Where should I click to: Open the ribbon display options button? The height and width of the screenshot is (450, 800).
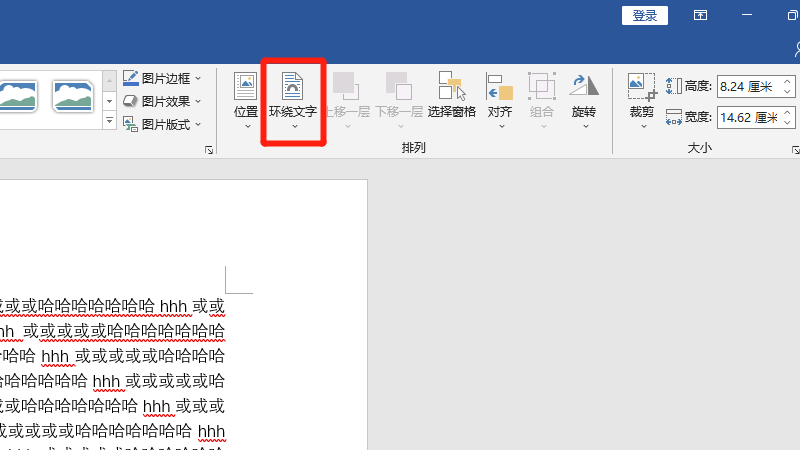coord(701,15)
